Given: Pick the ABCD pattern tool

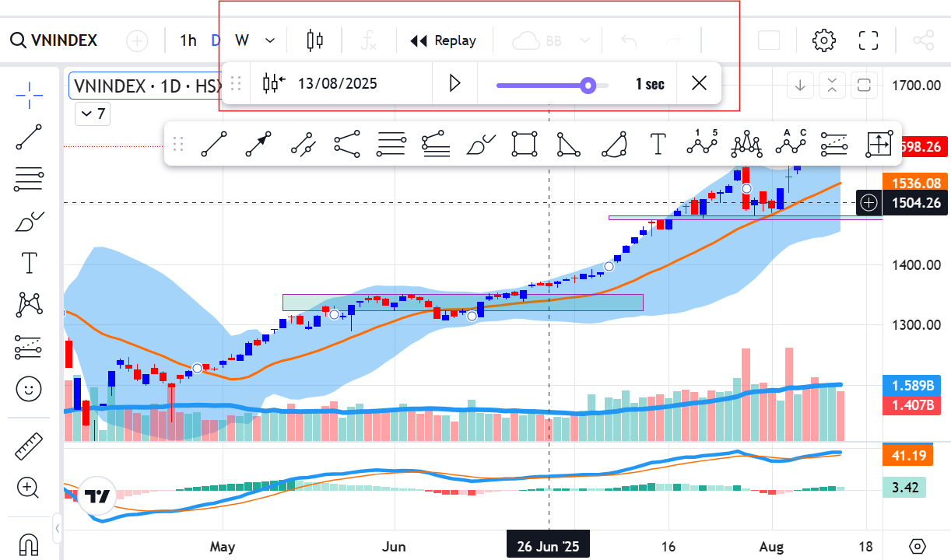Looking at the screenshot, I should [x=791, y=142].
